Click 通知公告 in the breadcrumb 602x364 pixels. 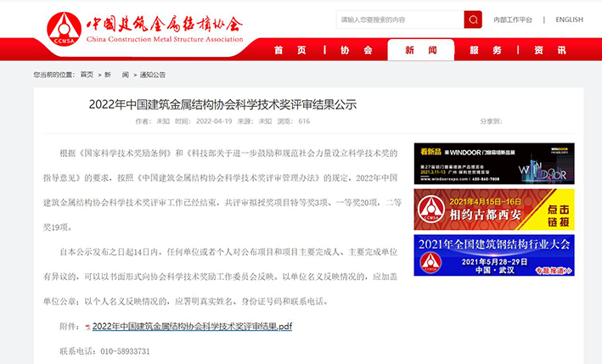pos(153,75)
